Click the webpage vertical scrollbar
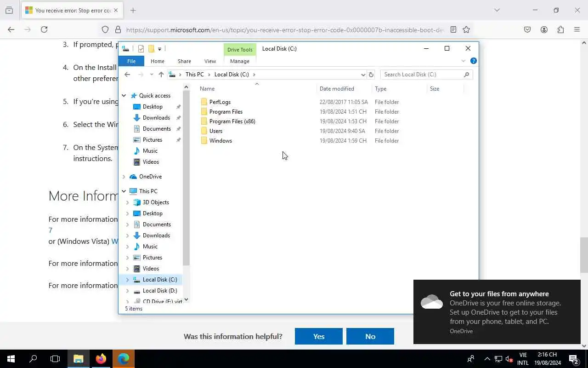The image size is (588, 368). point(584,255)
